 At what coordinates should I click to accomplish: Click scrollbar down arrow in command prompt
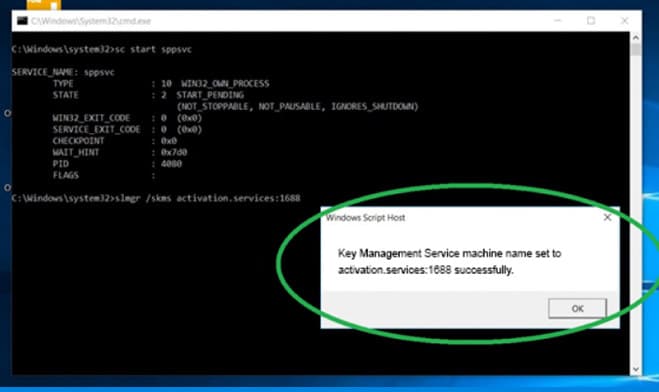[635, 369]
